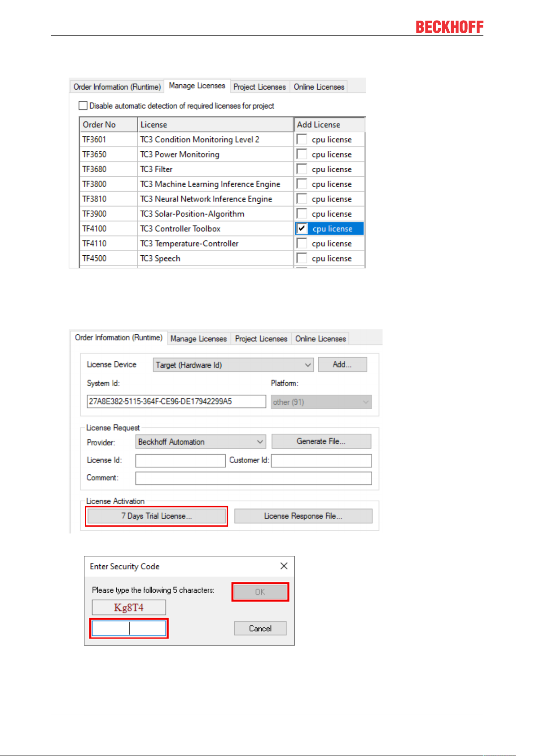The width and height of the screenshot is (535, 756).
Task: Click the Add... button
Action: (342, 364)
